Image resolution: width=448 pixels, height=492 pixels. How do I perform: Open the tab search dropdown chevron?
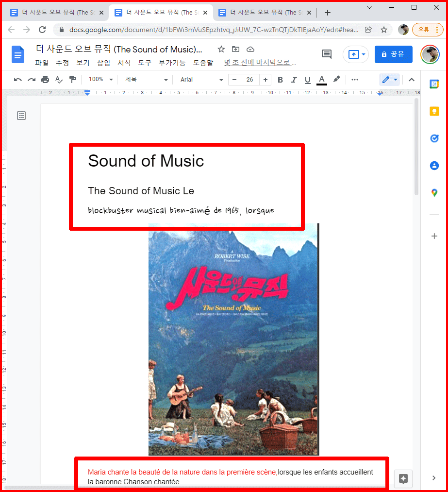click(369, 7)
